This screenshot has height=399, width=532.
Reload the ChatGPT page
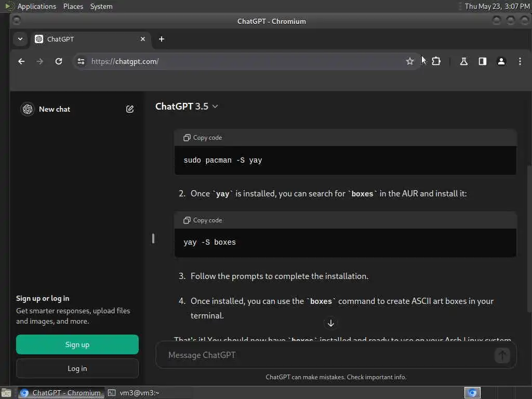click(x=59, y=61)
